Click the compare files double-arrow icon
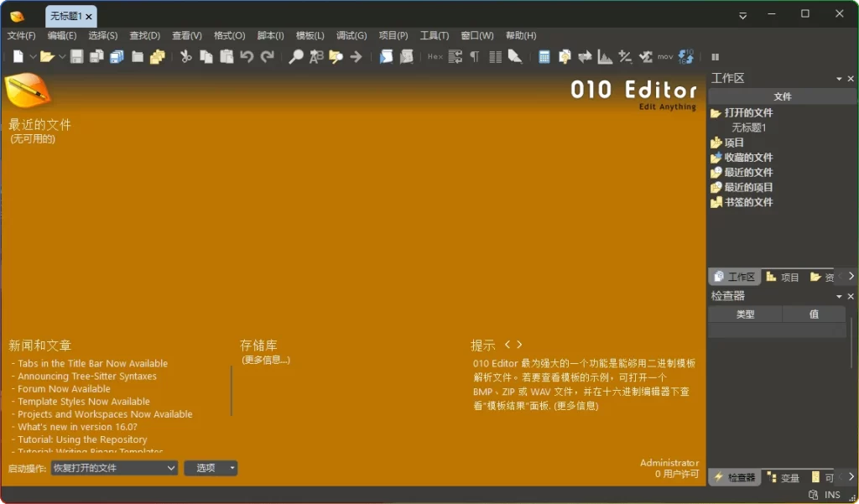 coord(585,56)
